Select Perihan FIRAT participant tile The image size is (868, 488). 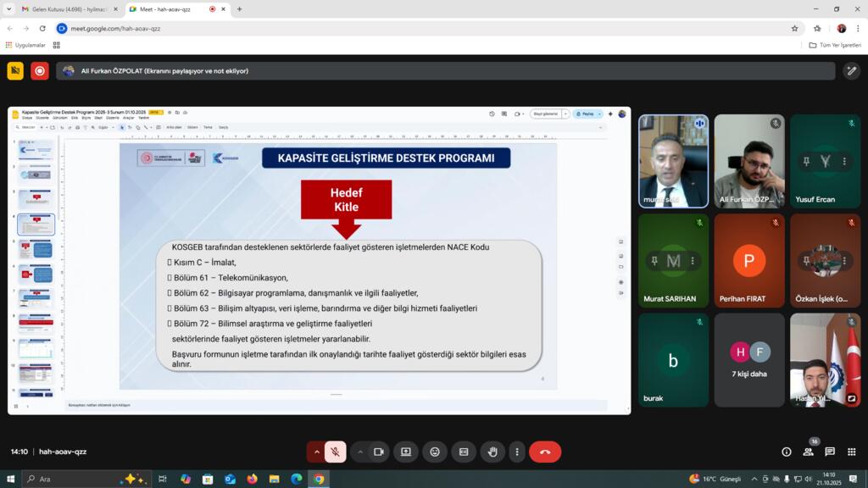pyautogui.click(x=748, y=261)
